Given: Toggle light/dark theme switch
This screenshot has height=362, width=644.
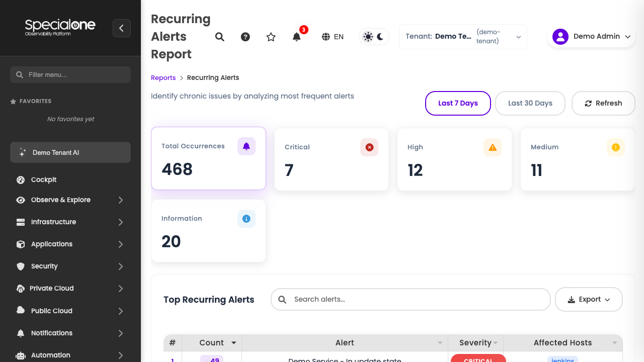Looking at the screenshot, I should pyautogui.click(x=374, y=37).
